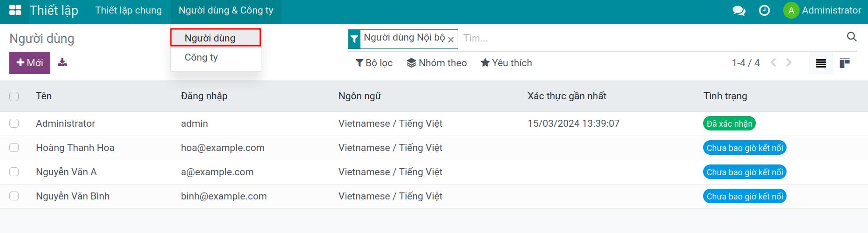Click the search input field Tìm...
The width and height of the screenshot is (868, 233).
coord(652,38)
